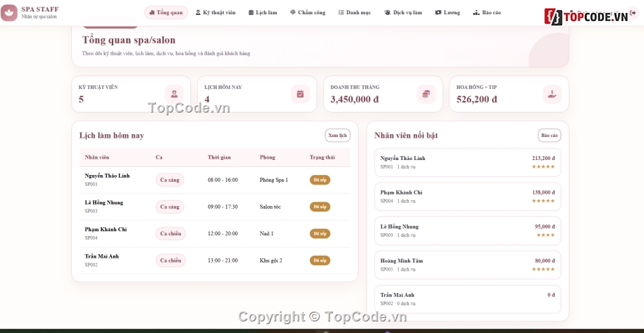Click the star rating under 80,000 đ
The width and height of the screenshot is (644, 333).
click(544, 269)
